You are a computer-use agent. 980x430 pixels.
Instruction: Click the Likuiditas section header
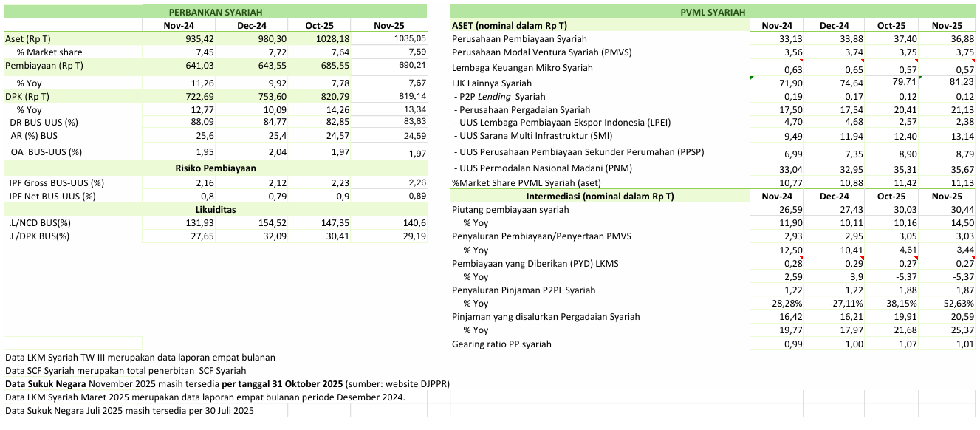pos(216,210)
